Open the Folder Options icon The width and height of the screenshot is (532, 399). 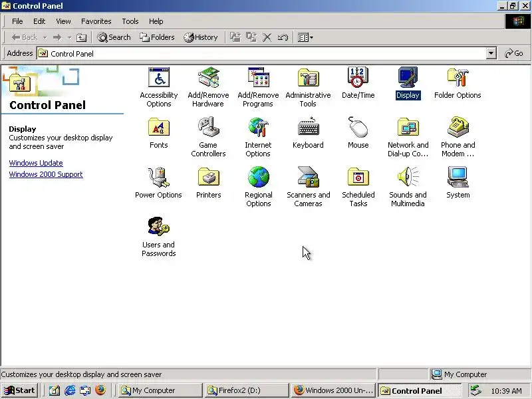(x=458, y=83)
